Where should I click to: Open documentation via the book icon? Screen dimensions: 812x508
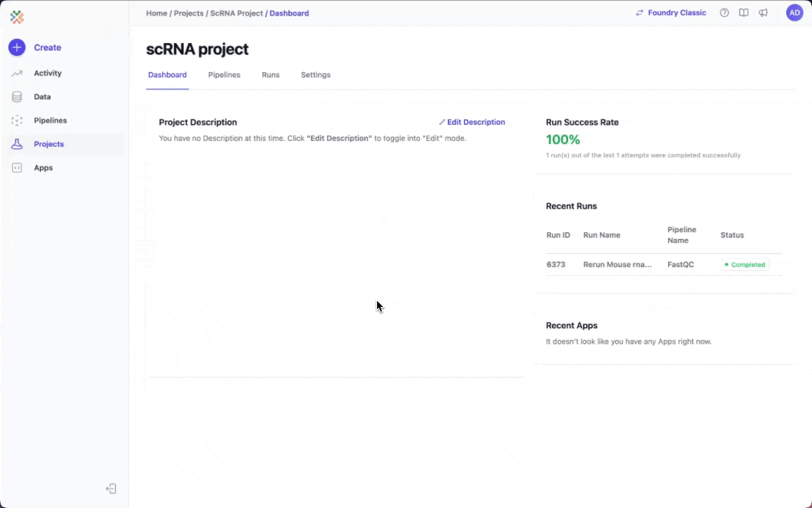[x=744, y=13]
